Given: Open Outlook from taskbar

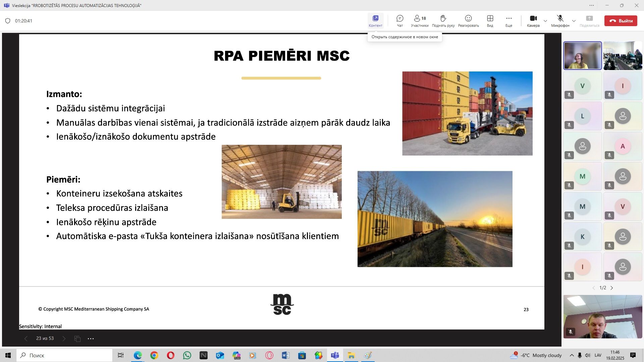Looking at the screenshot, I should (220, 355).
